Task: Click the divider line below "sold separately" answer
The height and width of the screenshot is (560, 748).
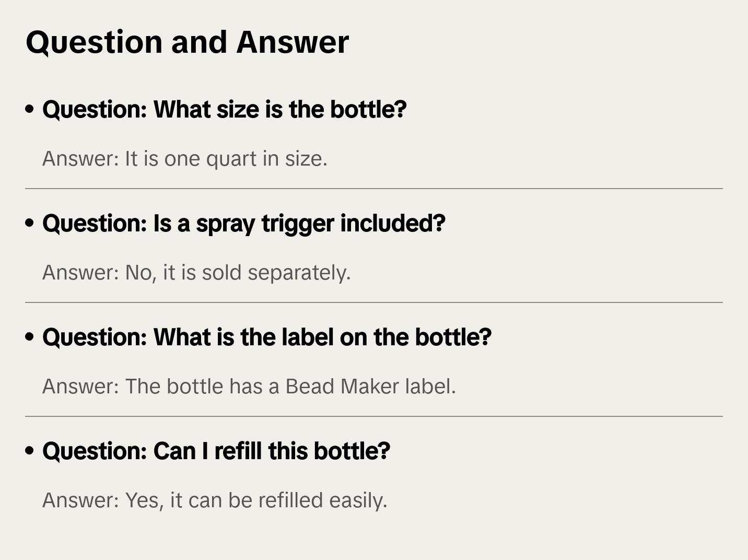Action: pyautogui.click(x=373, y=302)
